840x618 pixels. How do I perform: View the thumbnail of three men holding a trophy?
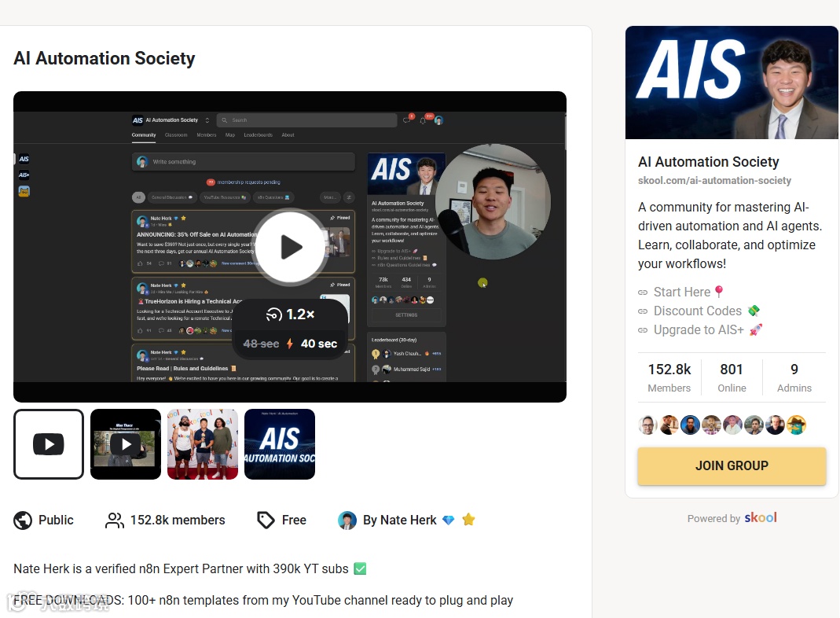click(x=203, y=443)
